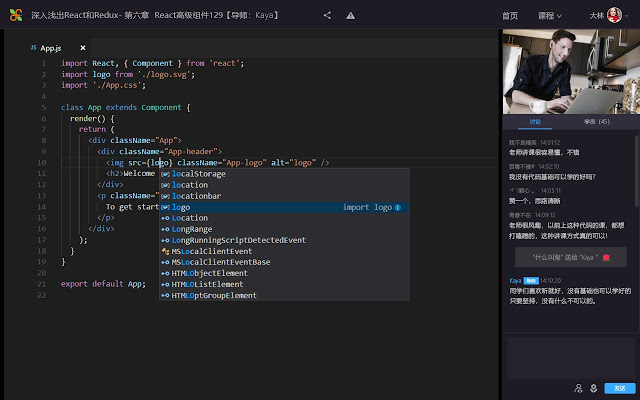Image resolution: width=640 pixels, height=400 pixels.
Task: Click interface icon beside Location suggestion
Action: [x=165, y=218]
